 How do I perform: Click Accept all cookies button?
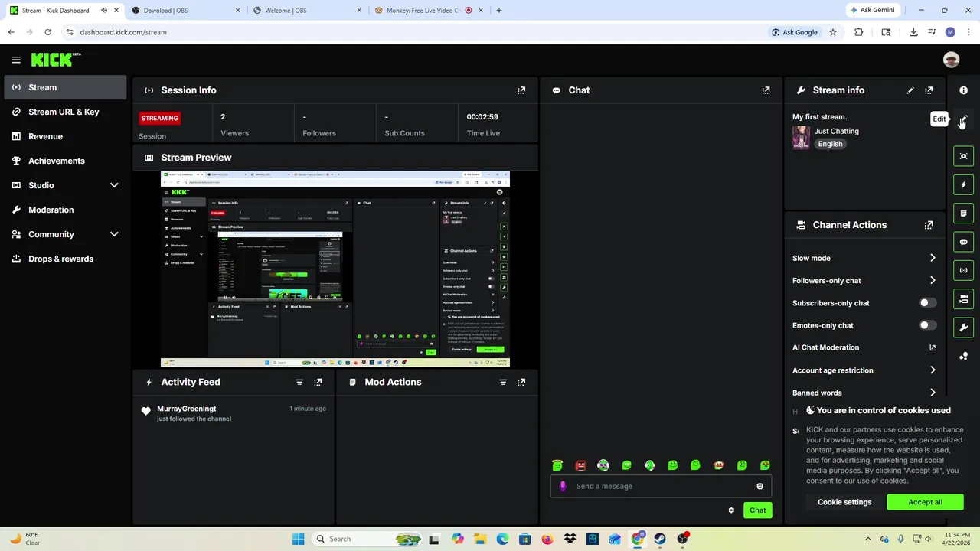click(925, 502)
